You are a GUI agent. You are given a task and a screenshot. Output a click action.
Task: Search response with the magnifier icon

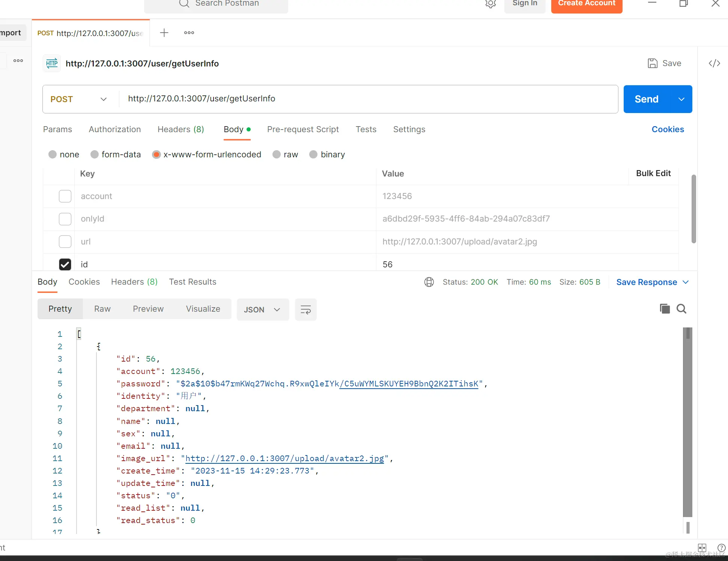click(x=681, y=309)
